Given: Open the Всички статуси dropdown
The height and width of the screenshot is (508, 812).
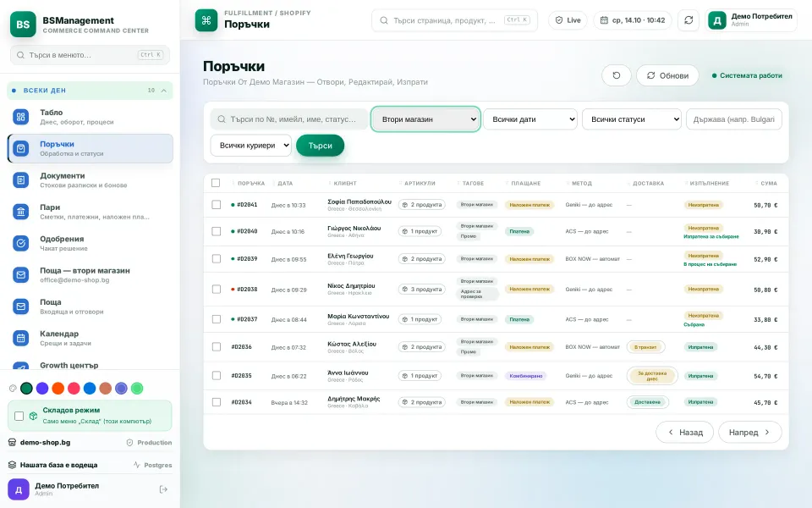Looking at the screenshot, I should click(632, 119).
